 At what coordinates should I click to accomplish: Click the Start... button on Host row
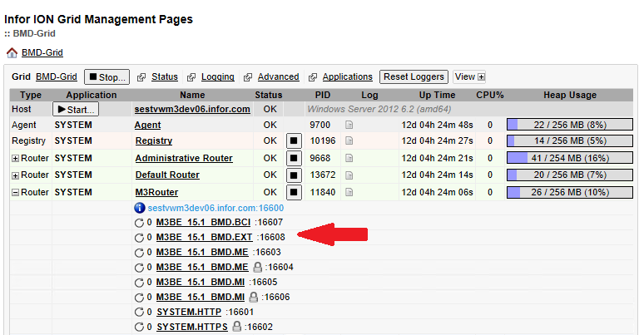point(76,109)
